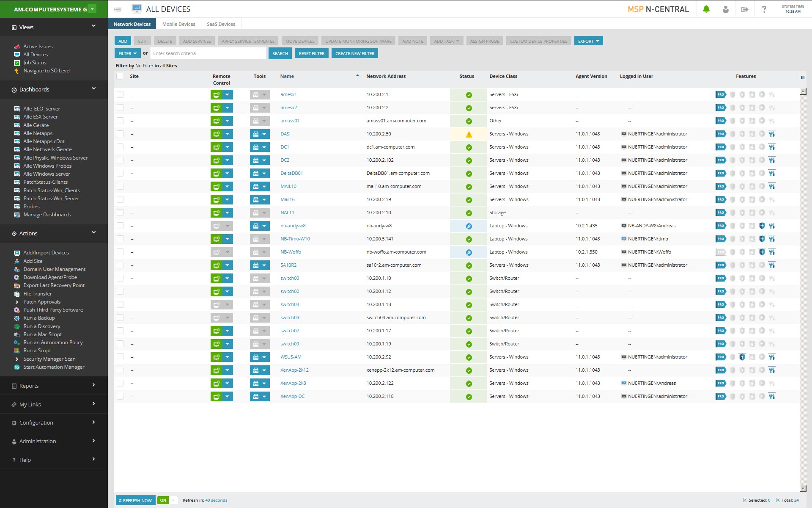Click the search criteria input field

tap(208, 53)
